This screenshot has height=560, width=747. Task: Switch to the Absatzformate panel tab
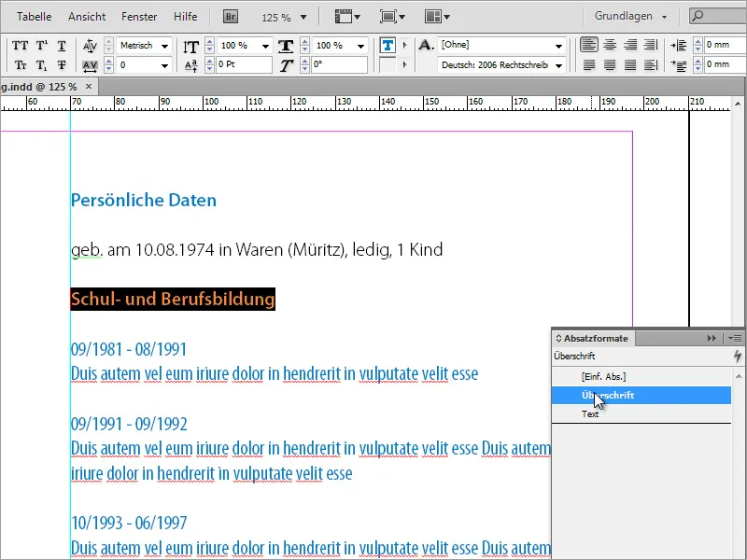(x=592, y=339)
